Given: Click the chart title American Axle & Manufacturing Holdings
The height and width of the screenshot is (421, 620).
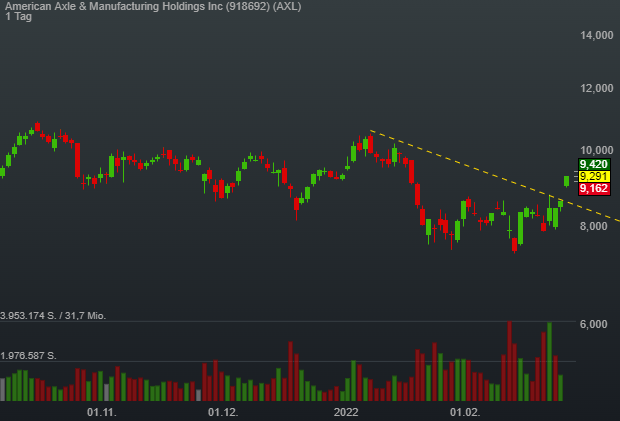Looking at the screenshot, I should point(153,6).
